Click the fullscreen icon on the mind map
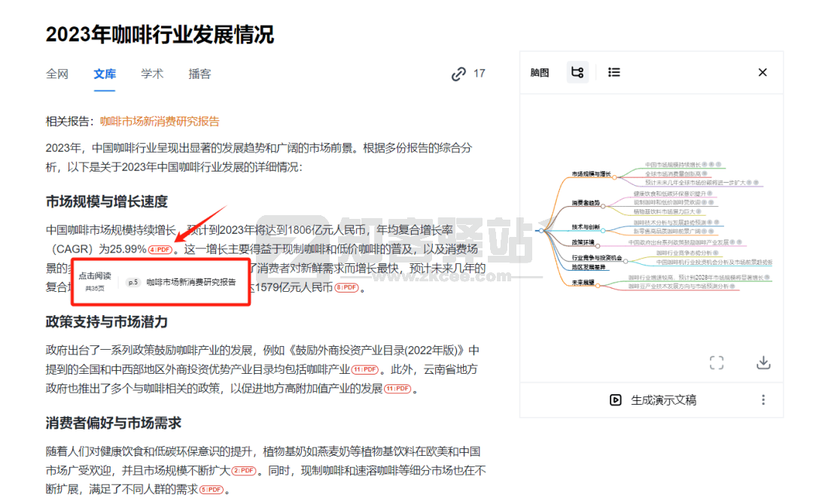813x504 pixels. pos(717,363)
